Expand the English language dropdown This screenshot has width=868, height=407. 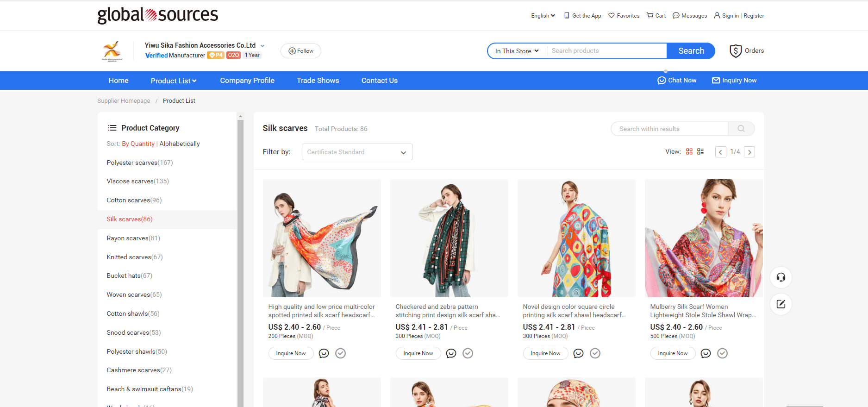click(543, 16)
